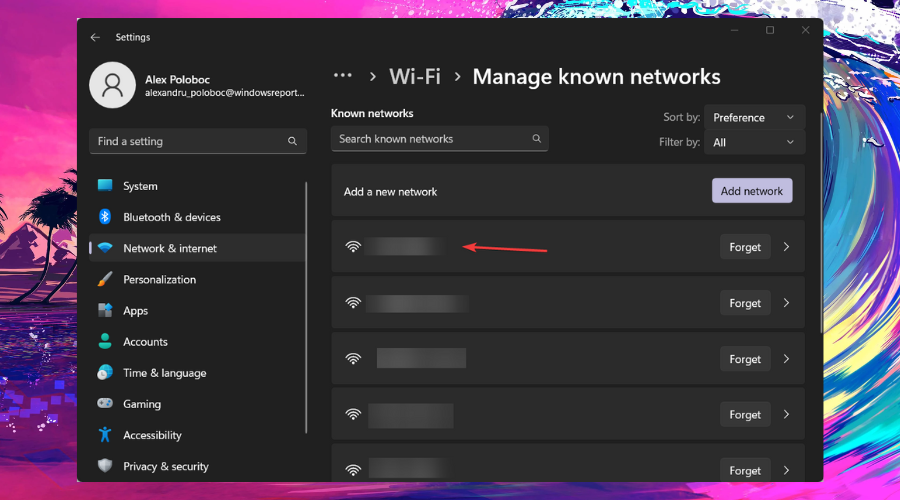Open the breadcrumb ellipsis menu
The height and width of the screenshot is (500, 900).
click(x=343, y=76)
